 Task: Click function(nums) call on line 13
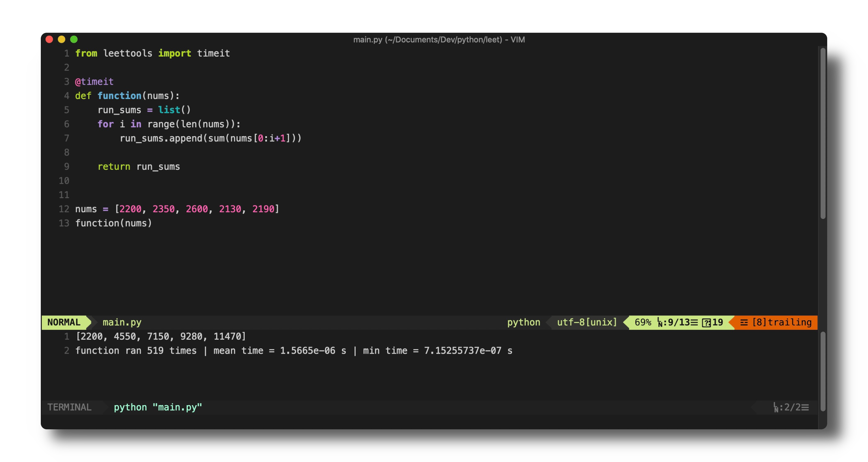click(113, 223)
